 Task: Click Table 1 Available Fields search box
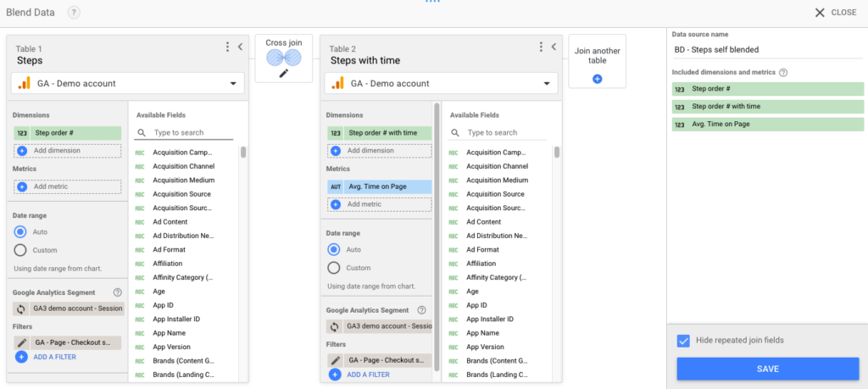(x=184, y=133)
